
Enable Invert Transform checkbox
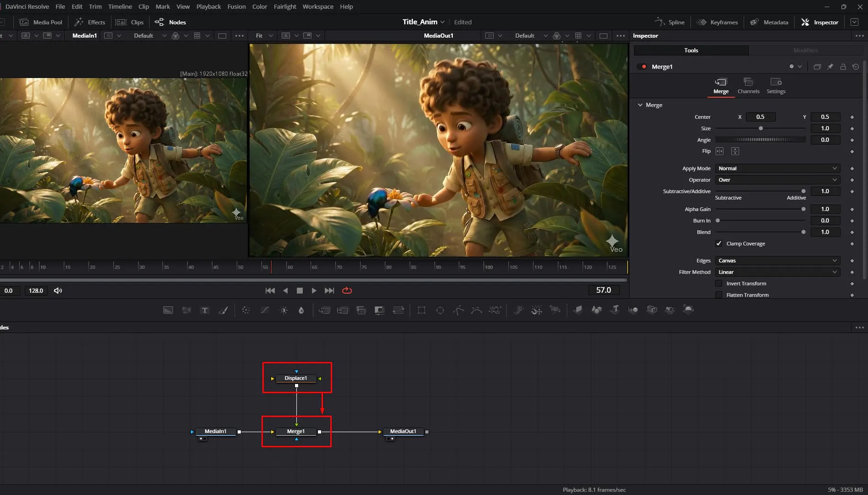pyautogui.click(x=718, y=284)
